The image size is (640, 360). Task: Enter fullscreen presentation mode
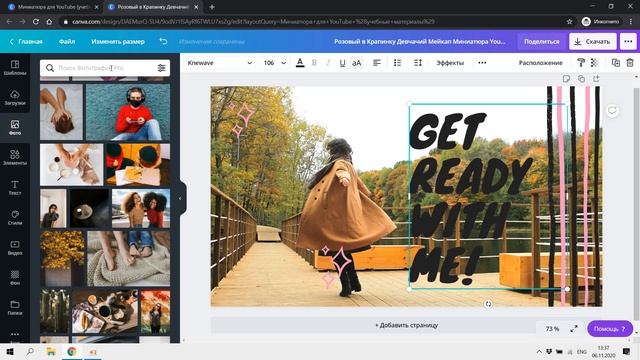pyautogui.click(x=574, y=329)
